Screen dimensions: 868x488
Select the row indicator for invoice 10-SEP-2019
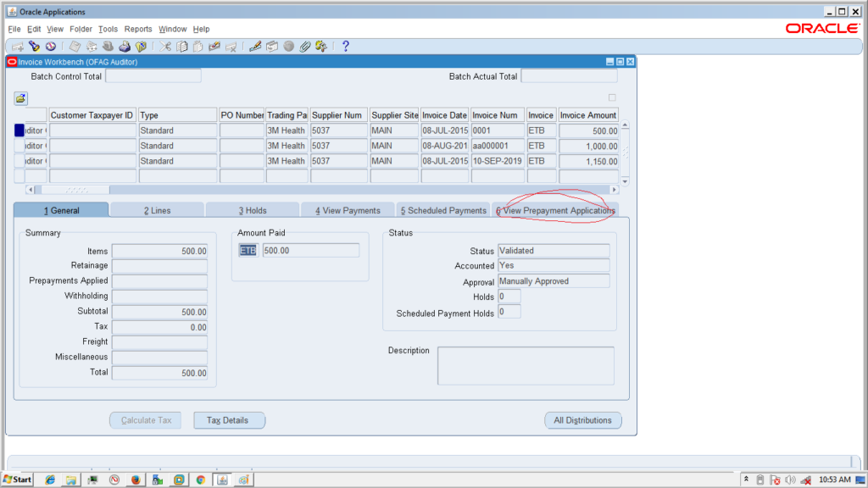19,161
